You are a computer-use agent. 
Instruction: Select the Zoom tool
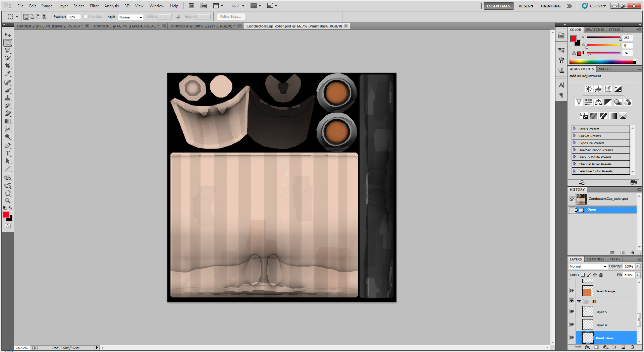tap(8, 201)
